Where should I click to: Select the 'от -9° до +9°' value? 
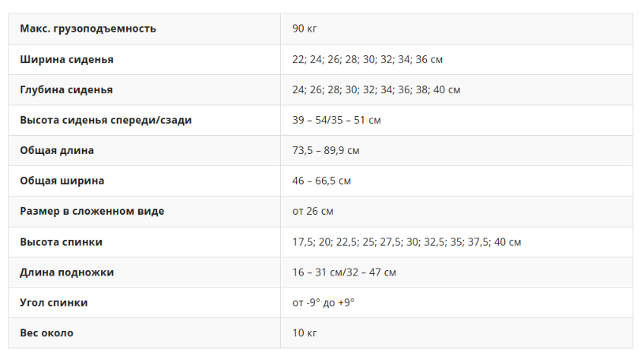(x=323, y=302)
